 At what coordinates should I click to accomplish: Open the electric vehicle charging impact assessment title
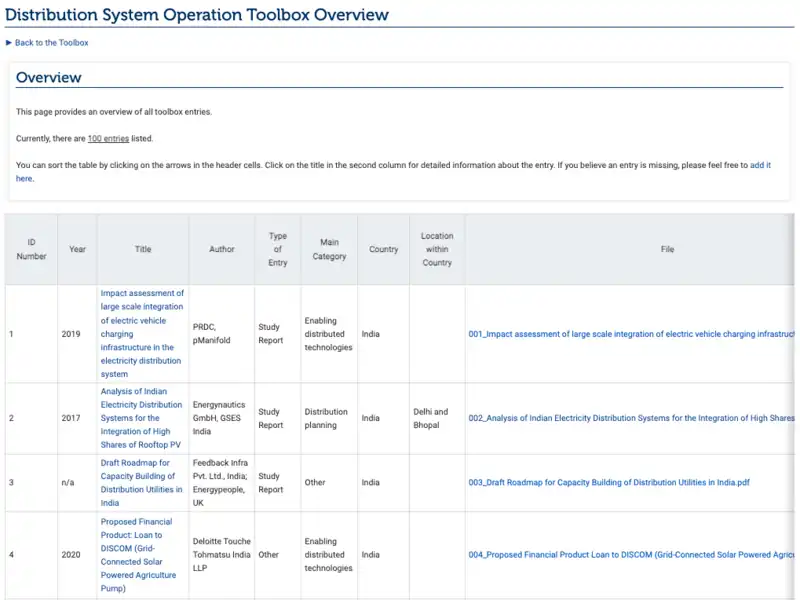pos(142,334)
